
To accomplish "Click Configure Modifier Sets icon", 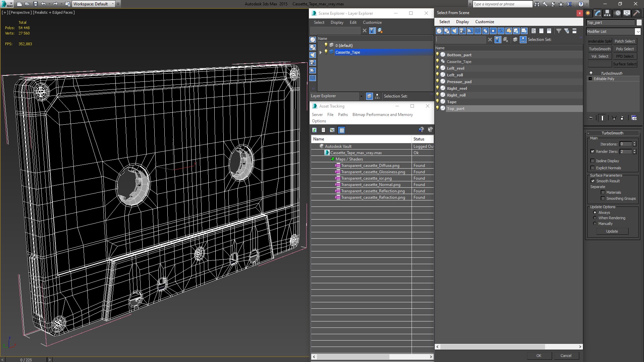I will point(634,118).
